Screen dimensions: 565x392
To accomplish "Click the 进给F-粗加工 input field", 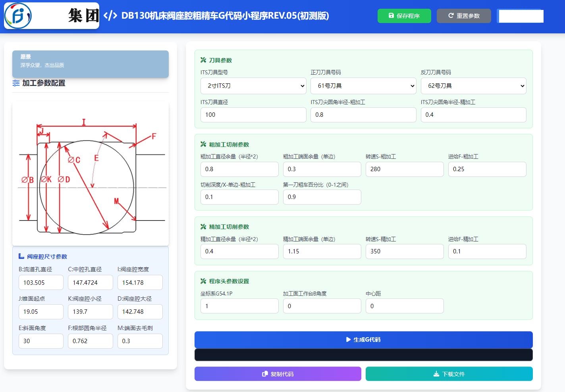I will (487, 169).
